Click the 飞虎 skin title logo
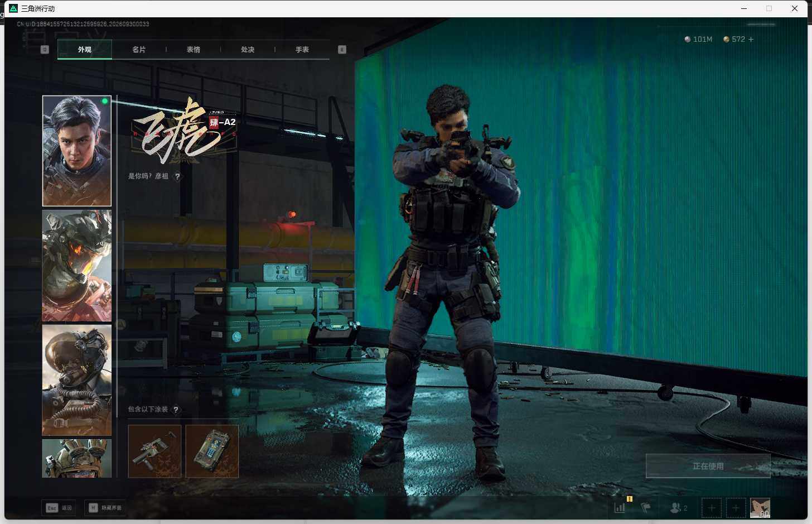 [184, 132]
